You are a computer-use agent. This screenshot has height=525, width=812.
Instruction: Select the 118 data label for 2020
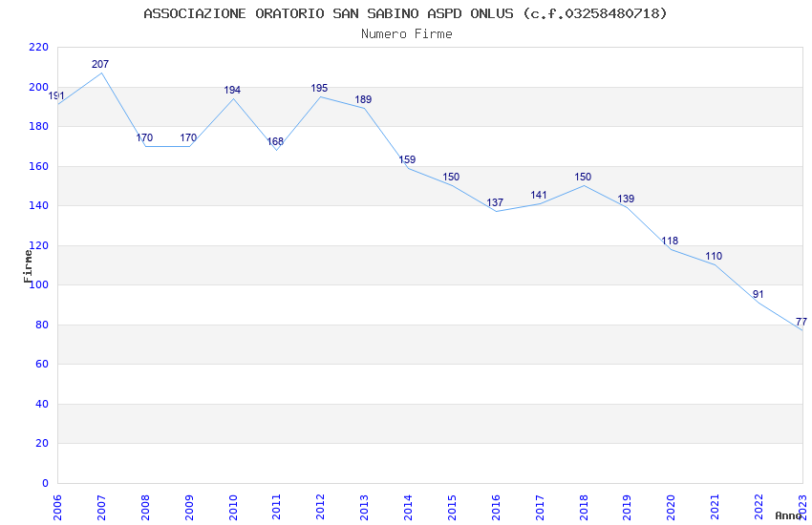[x=670, y=241]
